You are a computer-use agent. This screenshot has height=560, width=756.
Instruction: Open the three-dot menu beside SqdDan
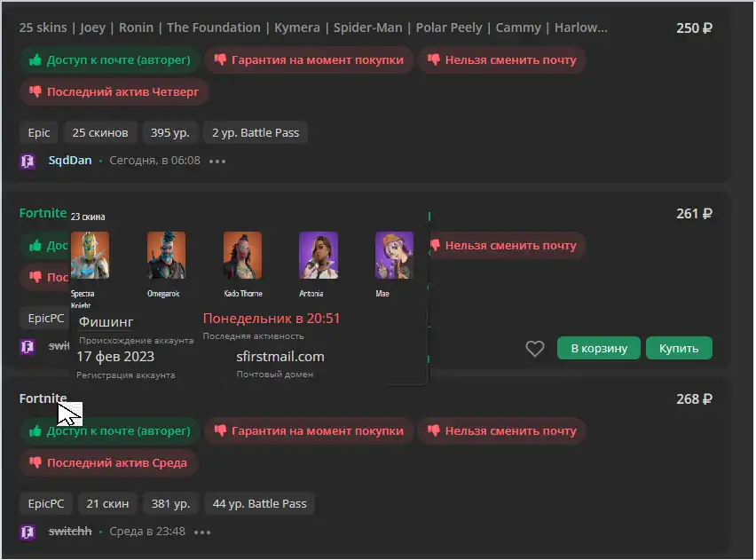217,162
